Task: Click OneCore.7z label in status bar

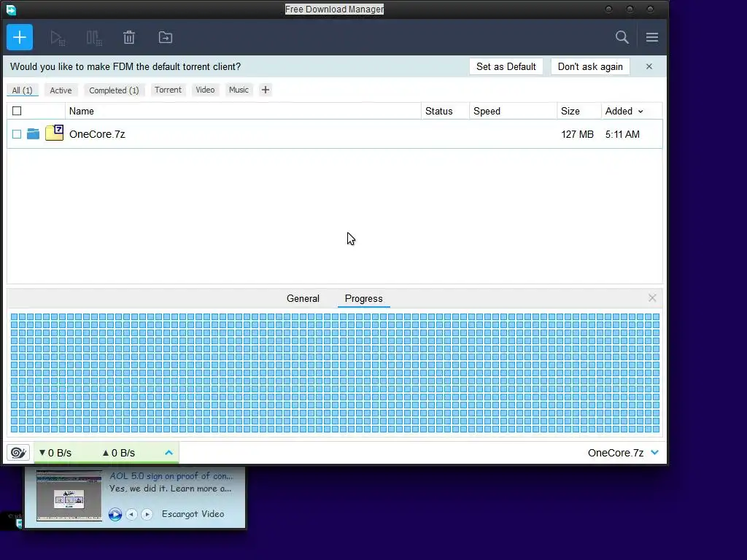Action: point(616,453)
